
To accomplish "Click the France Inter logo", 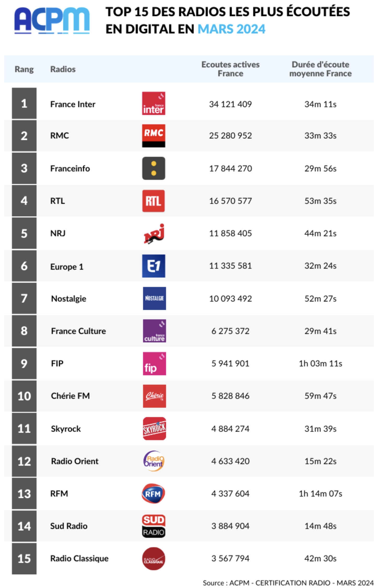I will [x=153, y=103].
